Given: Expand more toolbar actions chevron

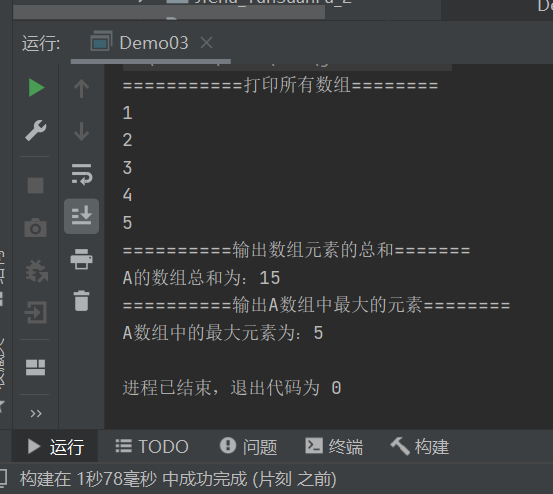Looking at the screenshot, I should pos(36,413).
